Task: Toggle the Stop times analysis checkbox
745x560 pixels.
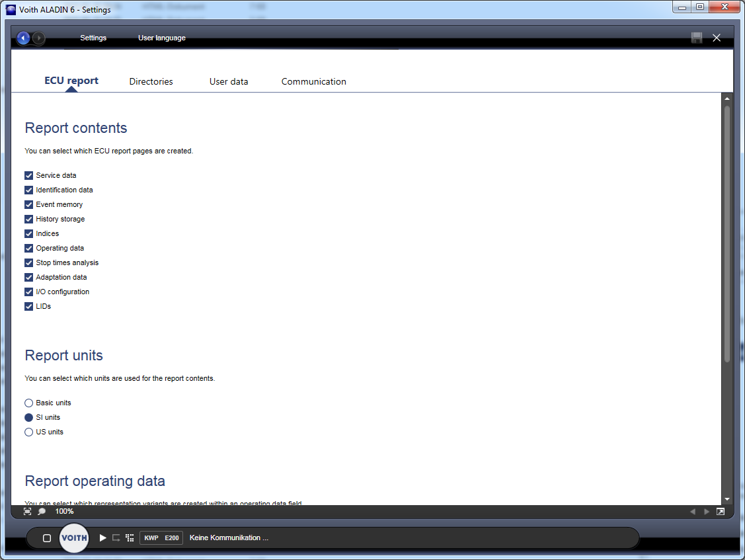Action: coord(29,263)
